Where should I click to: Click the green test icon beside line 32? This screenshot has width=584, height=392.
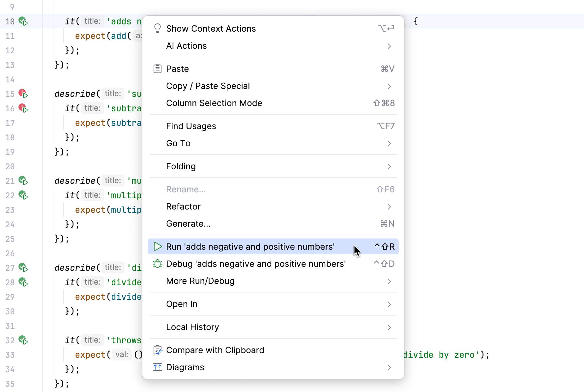pos(23,340)
